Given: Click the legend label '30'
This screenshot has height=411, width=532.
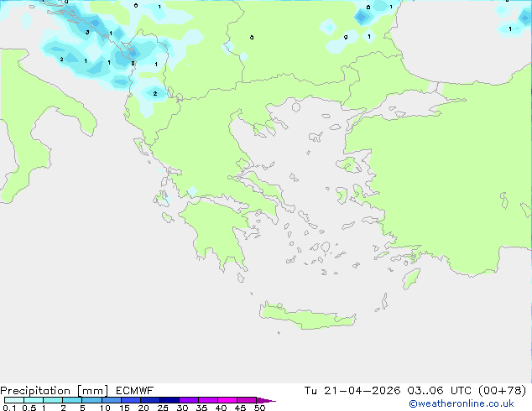Looking at the screenshot, I should coord(183,408).
